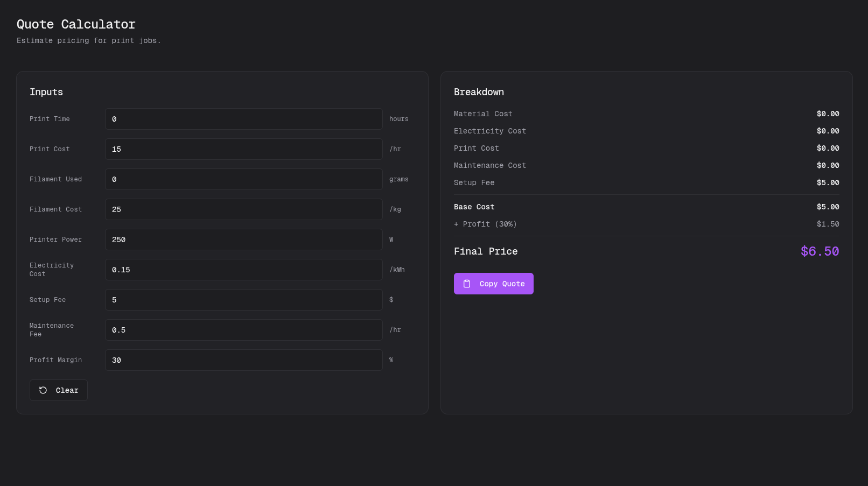Viewport: 868px width, 486px height.
Task: Click the reset icon on the Clear button
Action: pos(43,390)
